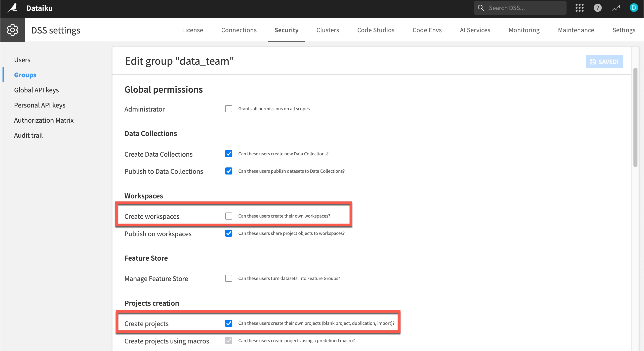644x351 pixels.
Task: Click 'Grants all permissions on all scopes' text
Action: [274, 109]
